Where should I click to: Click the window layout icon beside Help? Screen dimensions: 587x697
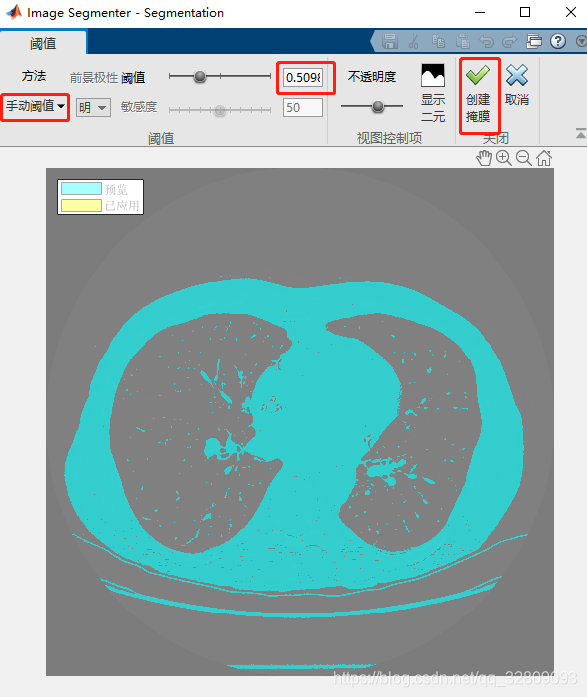(x=534, y=41)
